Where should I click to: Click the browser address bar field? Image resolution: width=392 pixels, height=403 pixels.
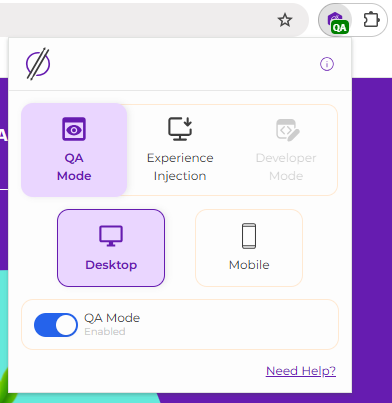pyautogui.click(x=153, y=20)
